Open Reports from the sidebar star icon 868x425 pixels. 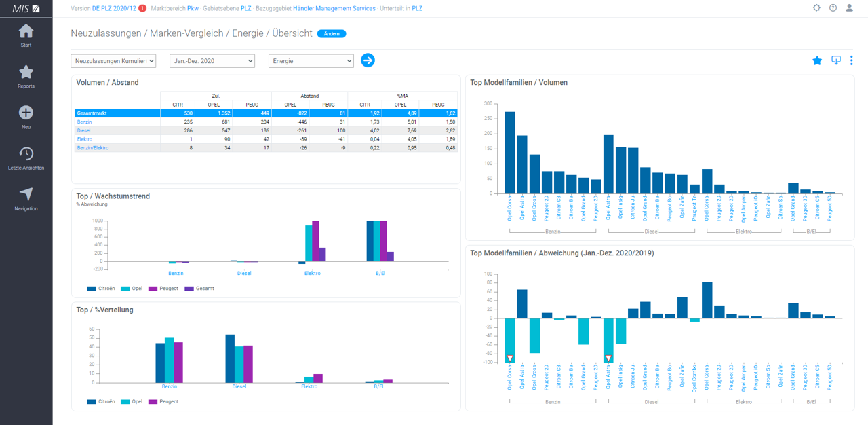pos(26,73)
